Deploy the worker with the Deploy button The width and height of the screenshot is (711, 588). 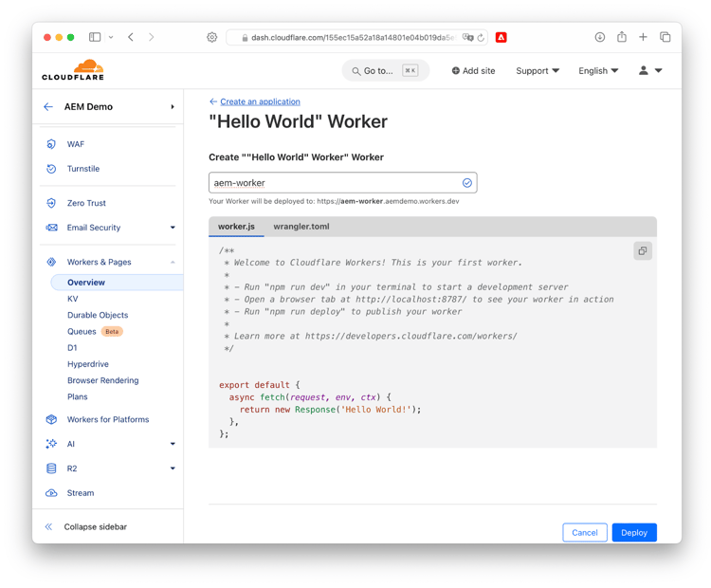(634, 533)
